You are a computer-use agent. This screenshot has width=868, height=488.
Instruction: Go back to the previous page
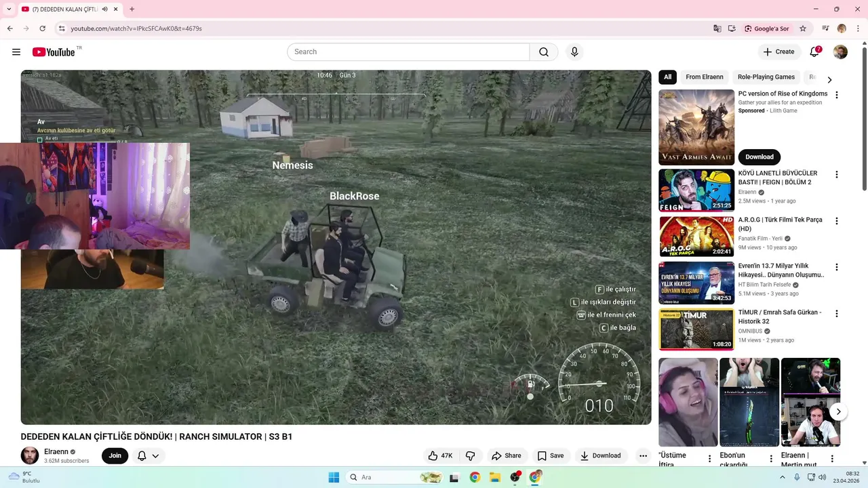tap(9, 28)
